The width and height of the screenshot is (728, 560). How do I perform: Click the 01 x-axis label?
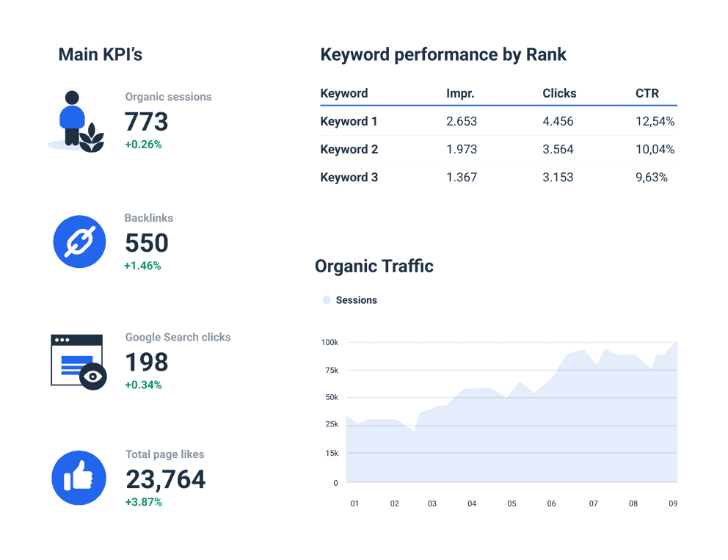(354, 503)
